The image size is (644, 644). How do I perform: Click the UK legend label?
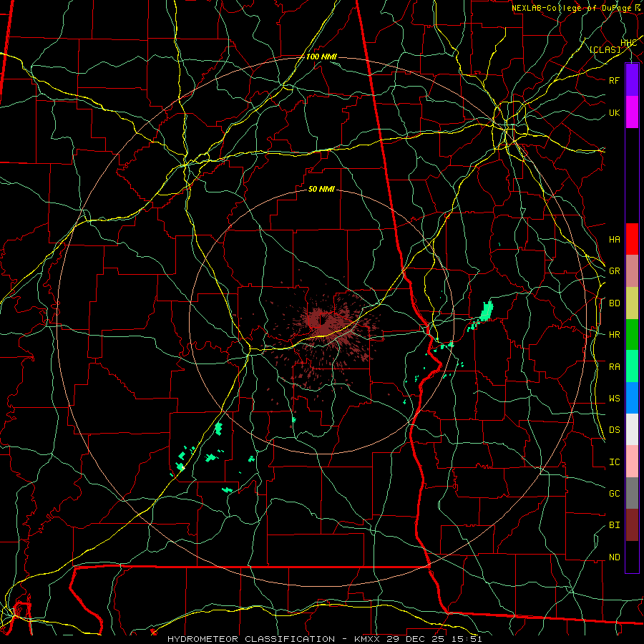(x=614, y=112)
